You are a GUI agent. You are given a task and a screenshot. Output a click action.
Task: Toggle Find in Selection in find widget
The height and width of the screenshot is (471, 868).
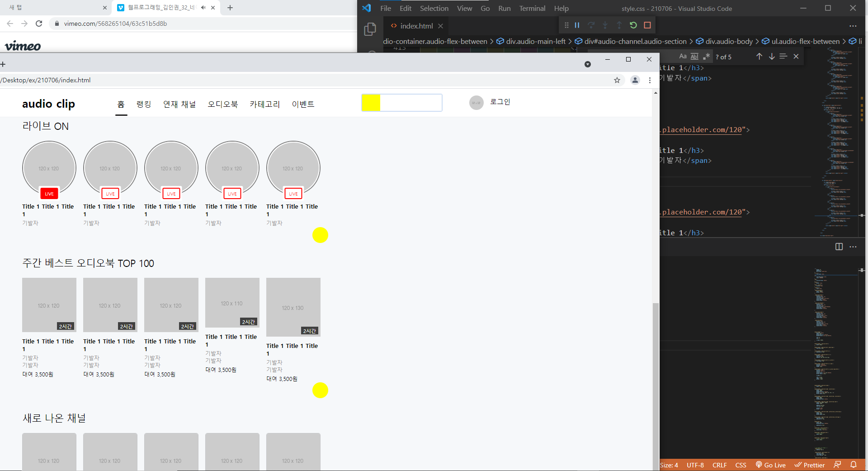[783, 57]
